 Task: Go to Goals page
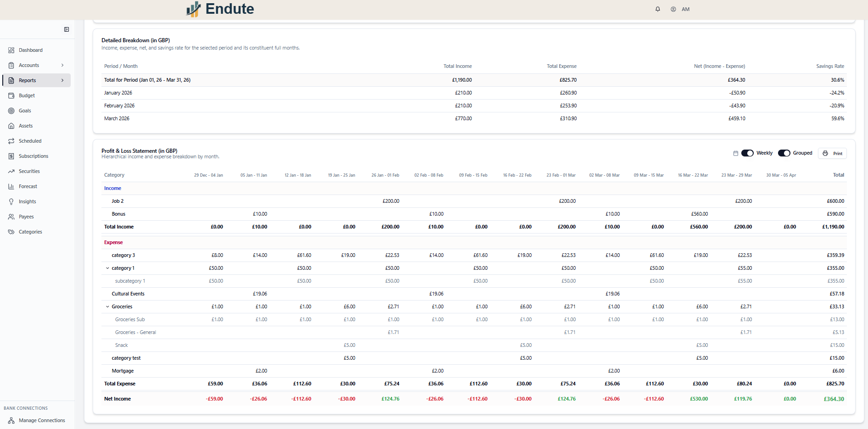(25, 111)
